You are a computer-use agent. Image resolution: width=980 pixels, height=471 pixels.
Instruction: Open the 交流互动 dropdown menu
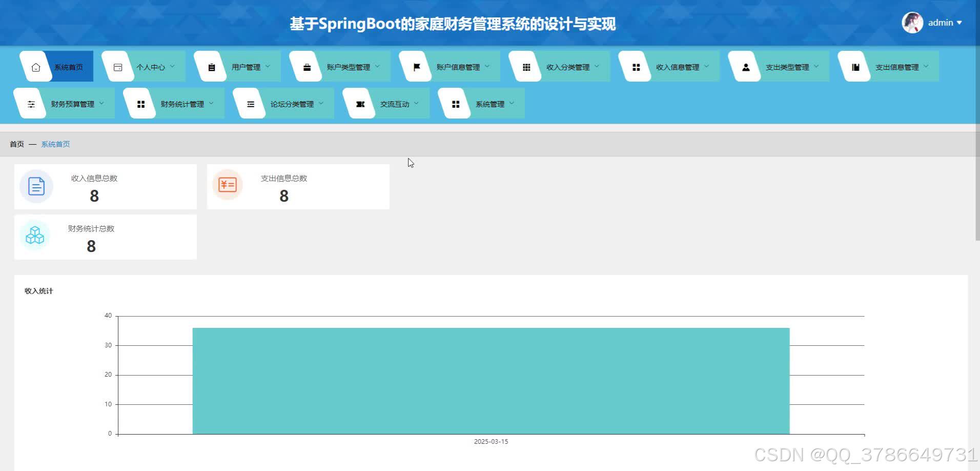coord(398,103)
